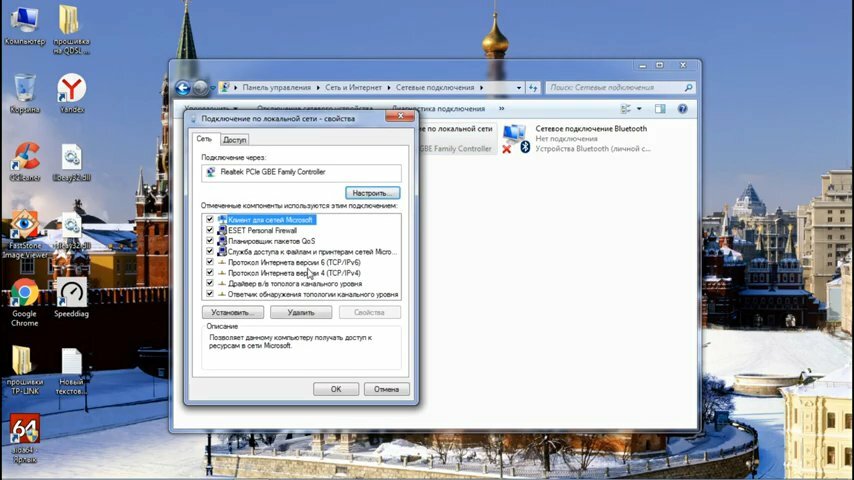Uncheck Клиент для сетей Microsoft checkbox
The width and height of the screenshot is (854, 480).
[210, 220]
